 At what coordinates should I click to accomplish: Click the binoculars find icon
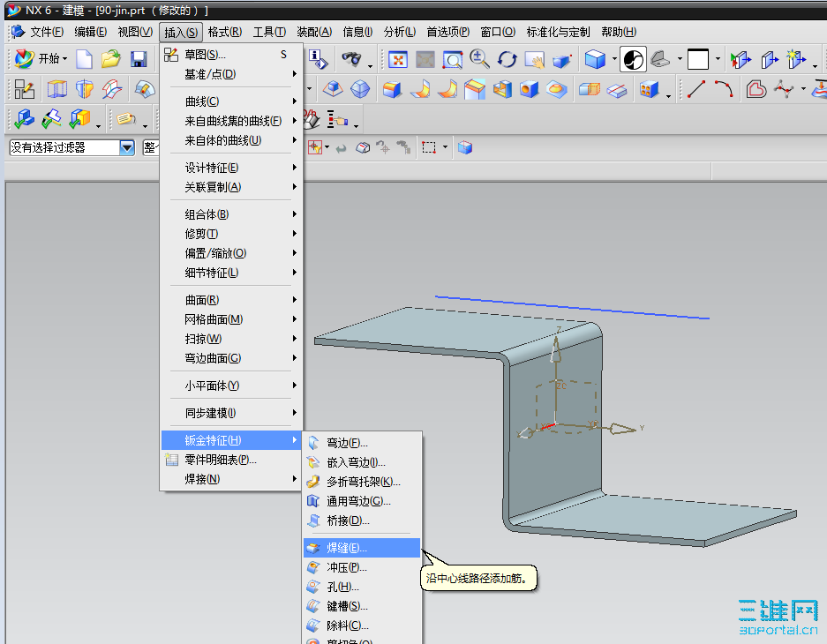350,58
